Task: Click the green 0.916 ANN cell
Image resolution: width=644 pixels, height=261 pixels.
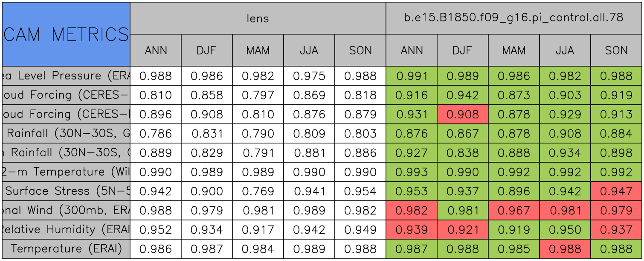Action: click(x=412, y=95)
